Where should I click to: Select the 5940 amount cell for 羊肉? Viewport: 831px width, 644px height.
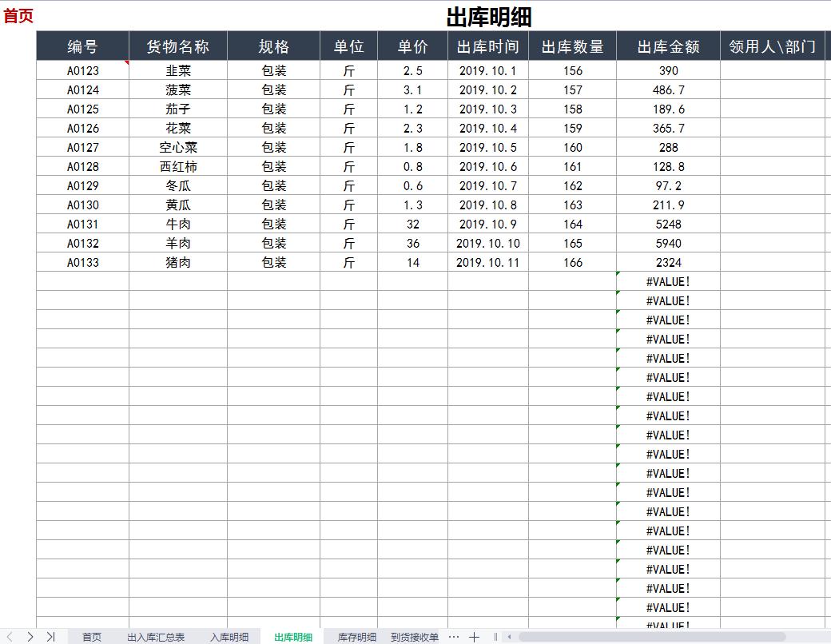click(x=668, y=243)
